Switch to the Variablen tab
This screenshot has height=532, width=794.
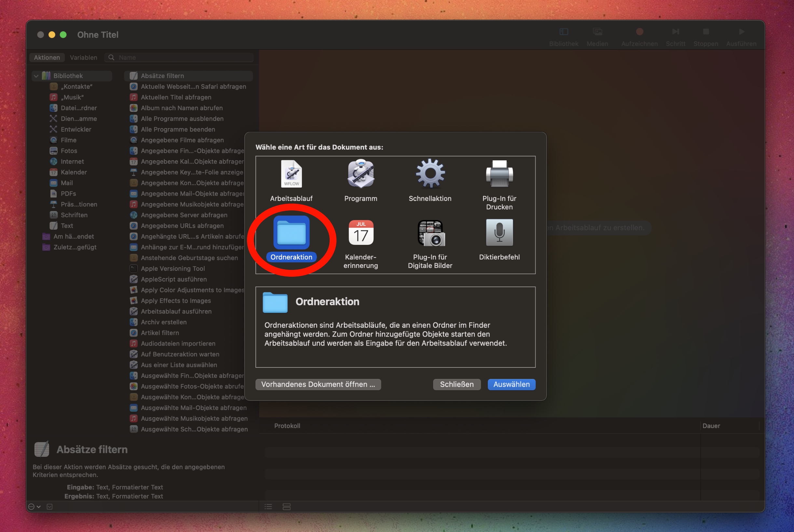(x=84, y=57)
